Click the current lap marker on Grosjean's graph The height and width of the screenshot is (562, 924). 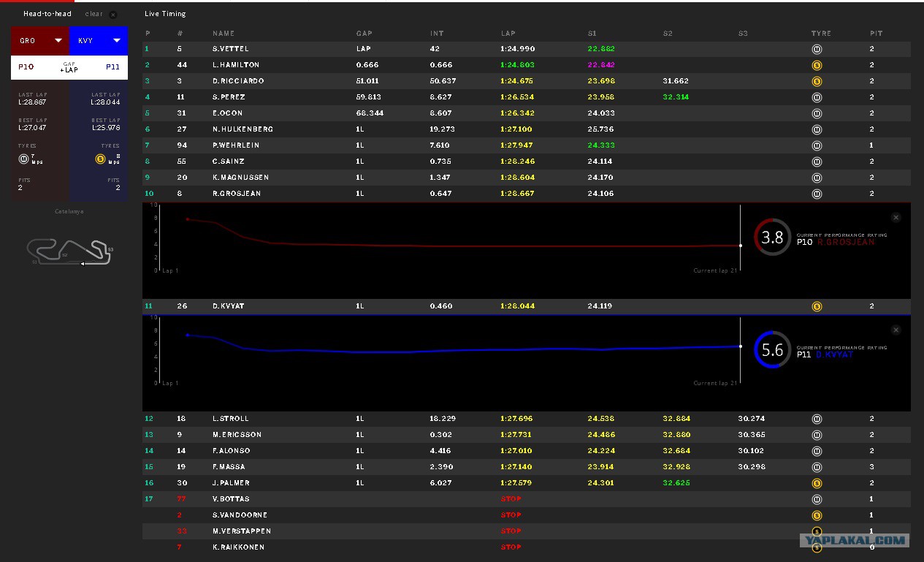pyautogui.click(x=740, y=246)
